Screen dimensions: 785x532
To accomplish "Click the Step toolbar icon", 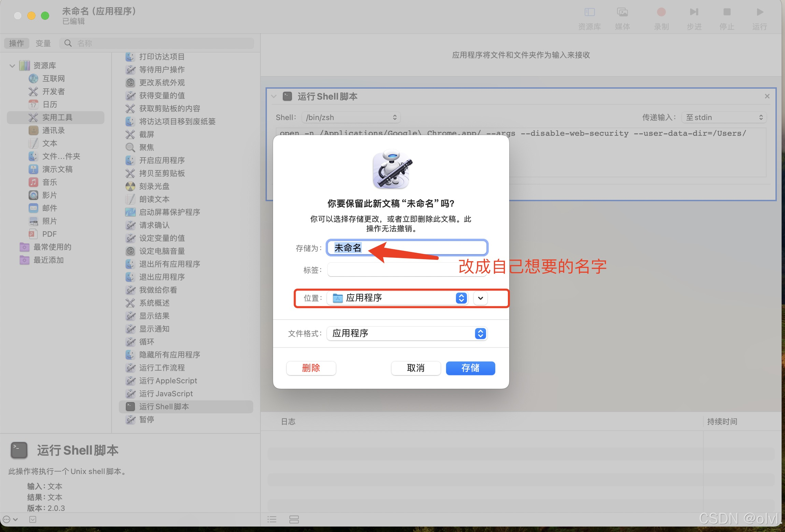I will [694, 13].
